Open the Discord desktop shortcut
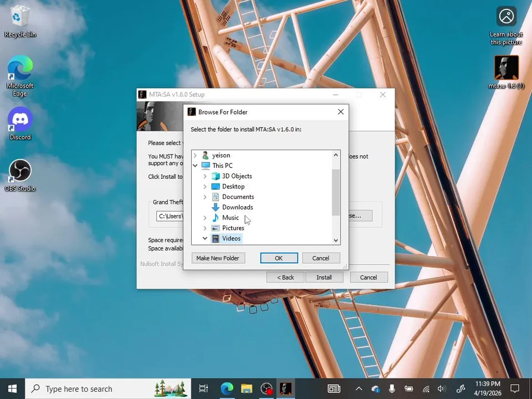Image resolution: width=532 pixels, height=399 pixels. (20, 124)
